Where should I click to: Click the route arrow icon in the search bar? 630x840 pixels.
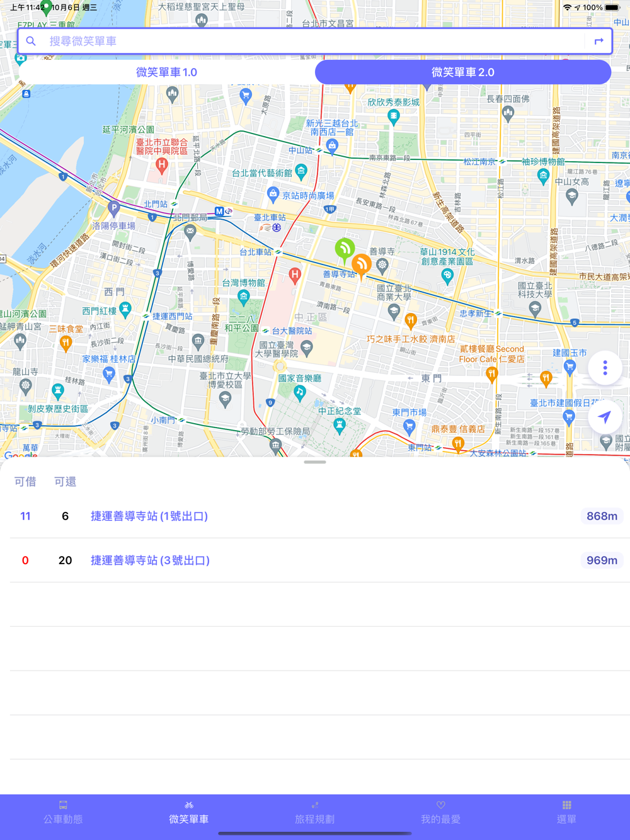[598, 41]
